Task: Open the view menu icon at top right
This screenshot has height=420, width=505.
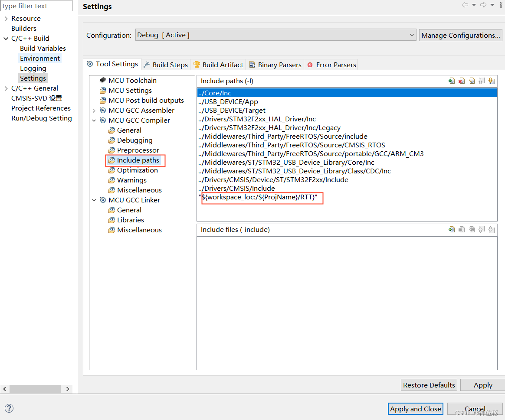Action: click(502, 5)
